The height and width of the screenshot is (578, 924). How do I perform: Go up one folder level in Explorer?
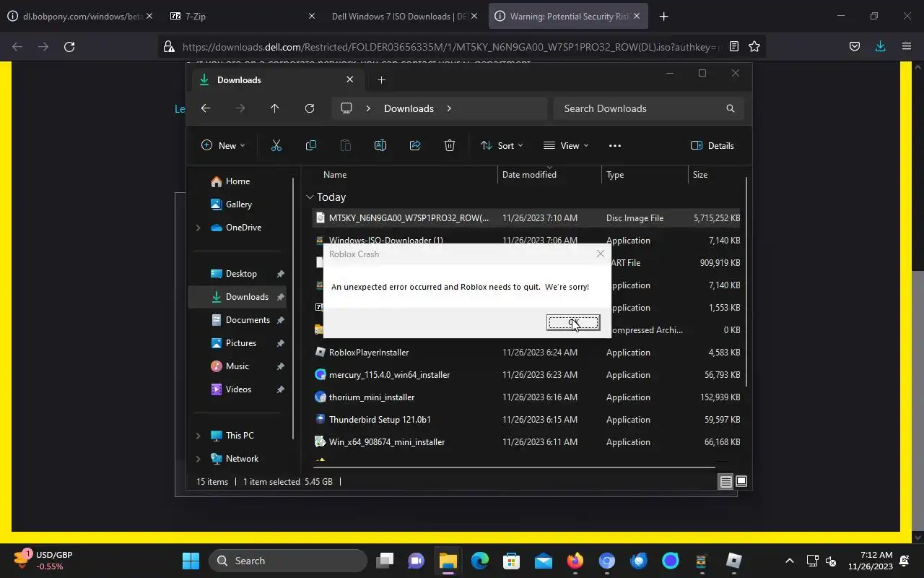(x=275, y=108)
